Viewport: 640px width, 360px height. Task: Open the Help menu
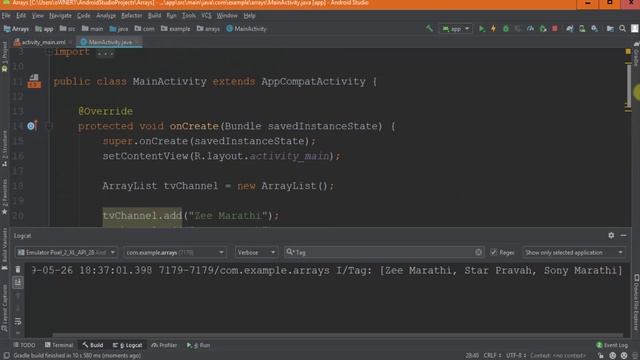coord(249,16)
